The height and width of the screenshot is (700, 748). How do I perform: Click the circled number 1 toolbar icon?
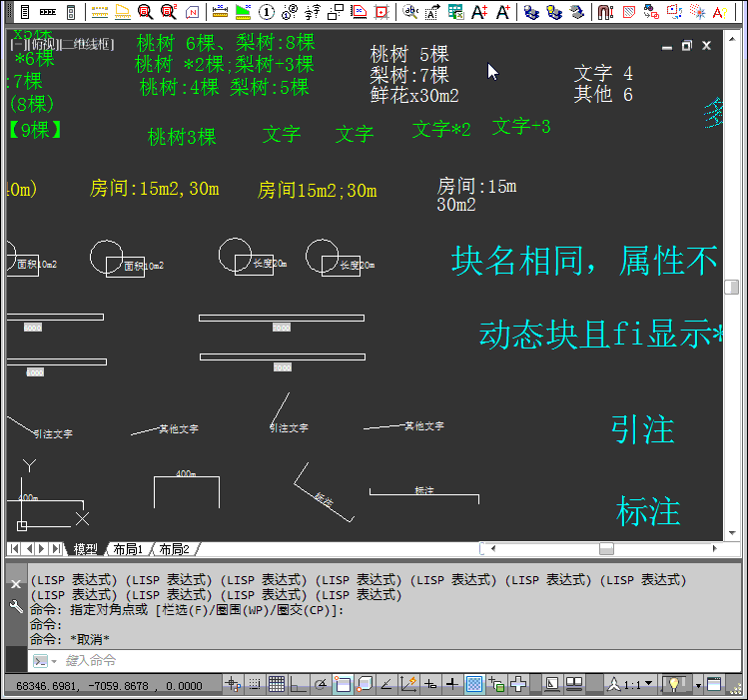click(267, 12)
